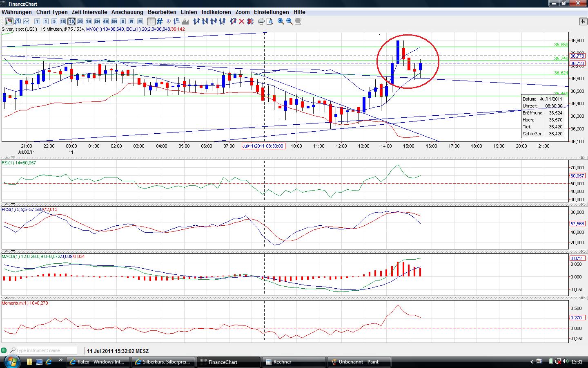
Task: Open the Indikatoren menu
Action: click(216, 12)
